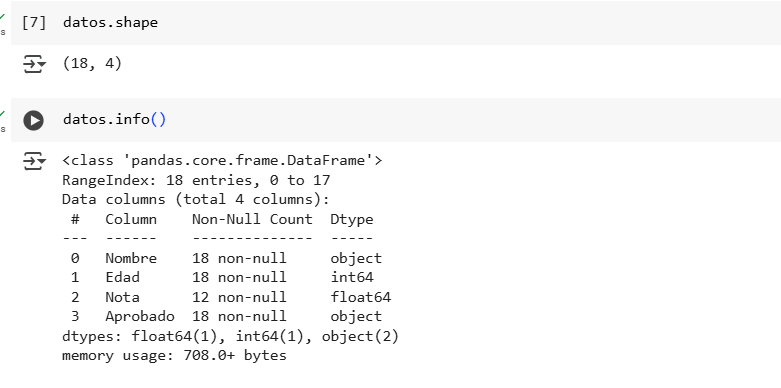Click the memory usage line

coord(174,356)
